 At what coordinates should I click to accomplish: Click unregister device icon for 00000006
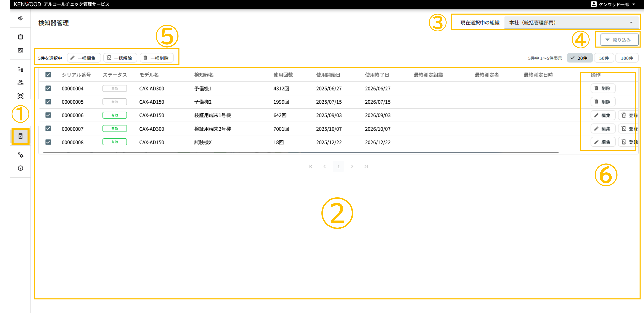pos(624,115)
